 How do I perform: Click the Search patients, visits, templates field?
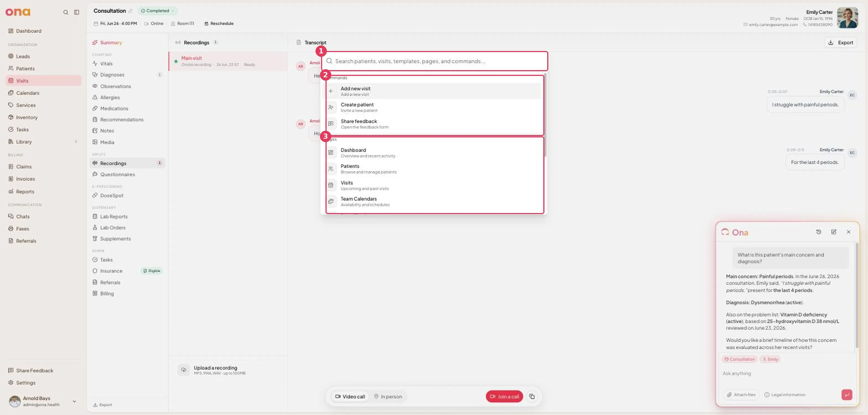click(x=435, y=61)
